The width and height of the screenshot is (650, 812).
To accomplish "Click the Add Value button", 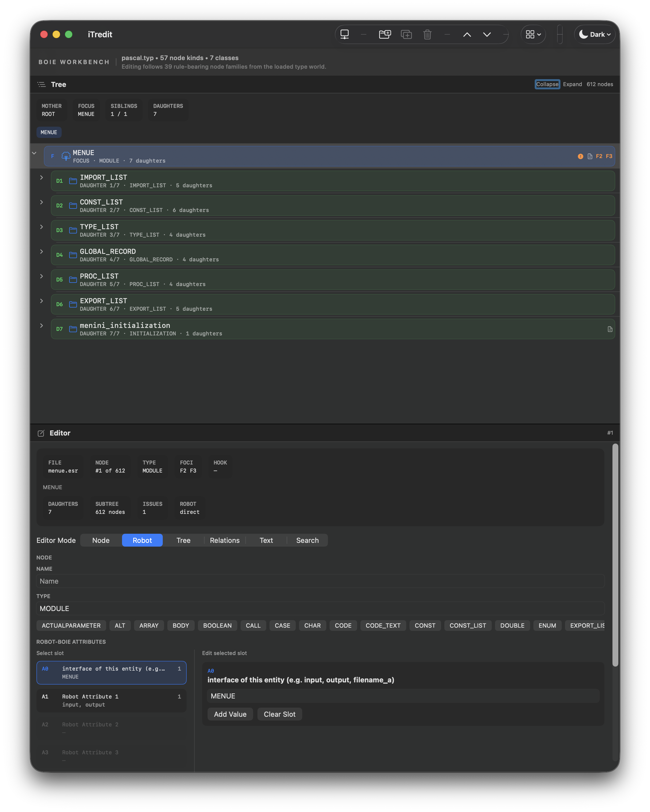I will pos(230,714).
